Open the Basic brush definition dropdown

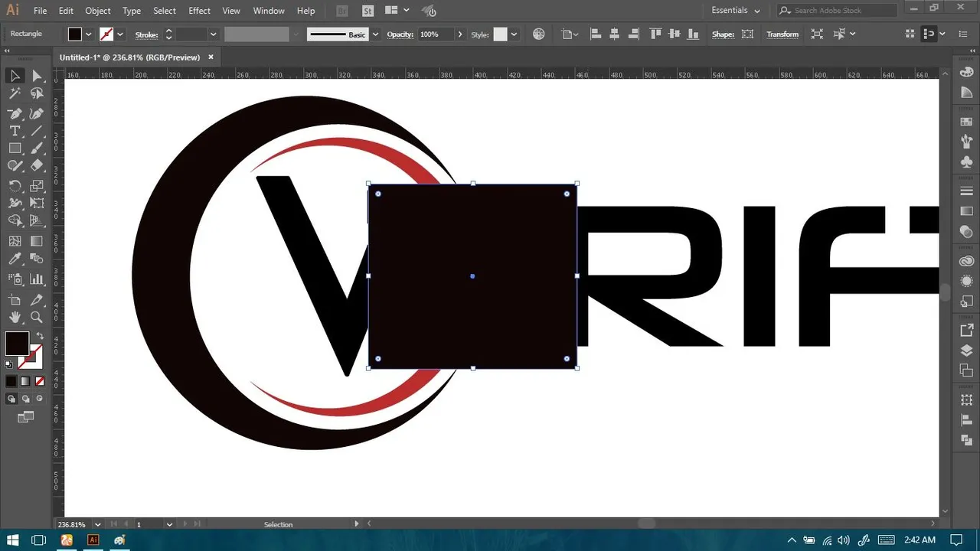click(x=375, y=34)
